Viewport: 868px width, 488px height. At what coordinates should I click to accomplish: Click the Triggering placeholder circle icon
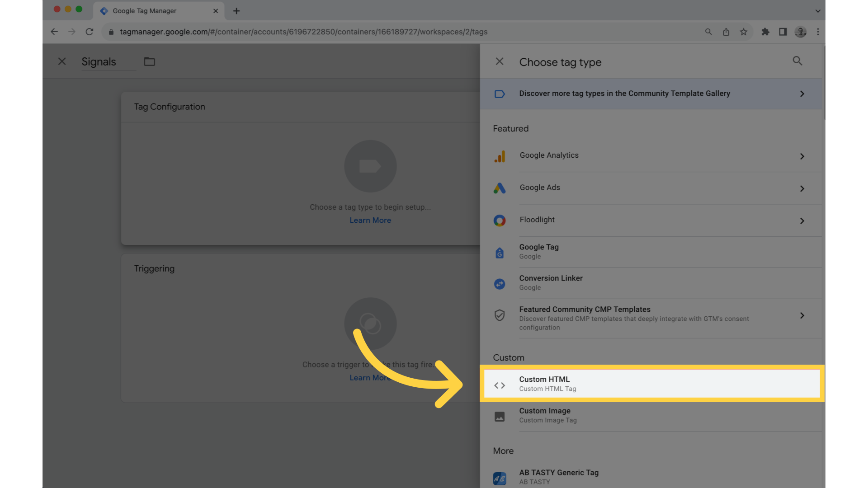(370, 324)
